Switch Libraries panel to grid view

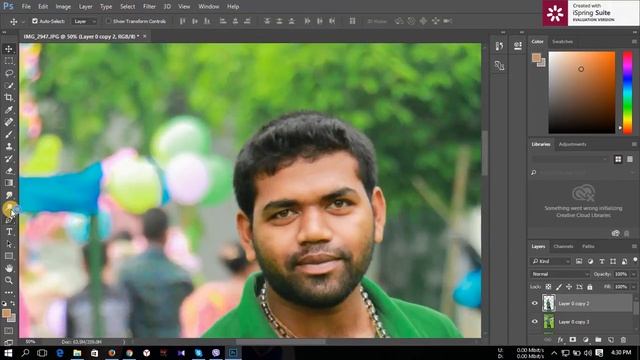[x=618, y=159]
